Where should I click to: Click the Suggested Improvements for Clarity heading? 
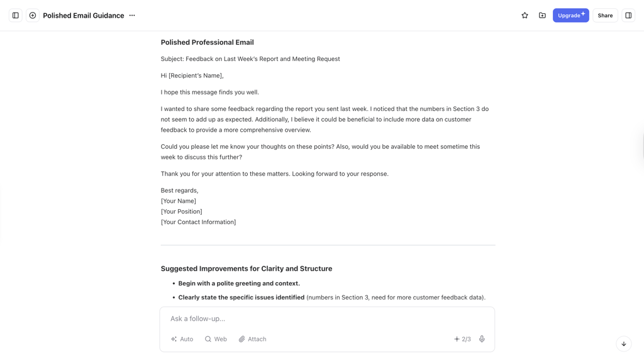click(247, 268)
